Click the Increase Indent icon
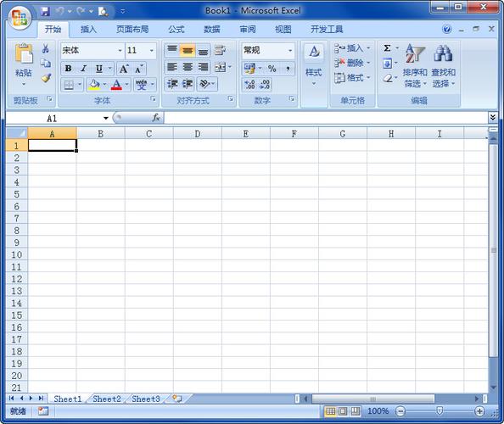The width and height of the screenshot is (504, 424). tap(188, 84)
